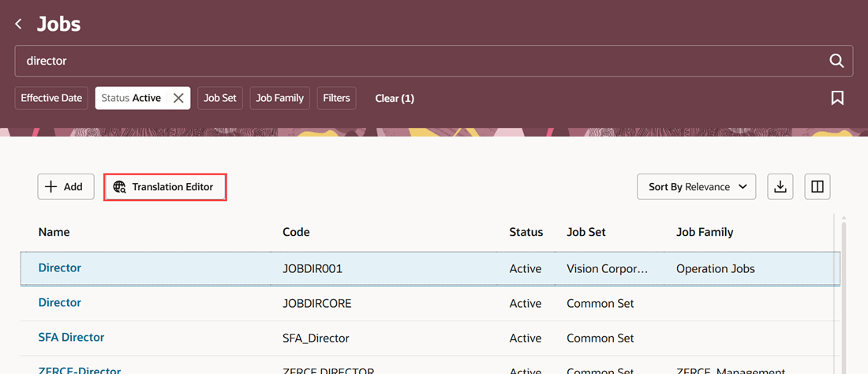Image resolution: width=868 pixels, height=374 pixels.
Task: Click the bookmark saved-search icon
Action: (837, 98)
